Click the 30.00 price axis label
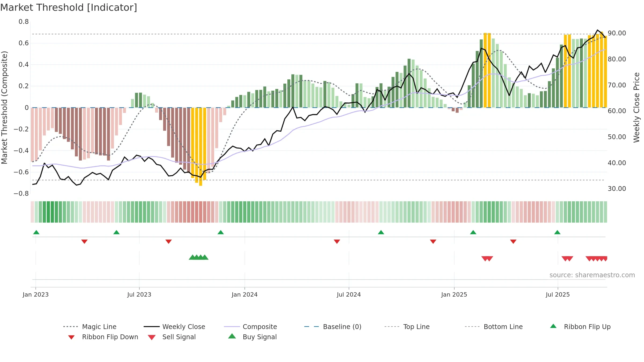This screenshot has width=644, height=362. (617, 189)
